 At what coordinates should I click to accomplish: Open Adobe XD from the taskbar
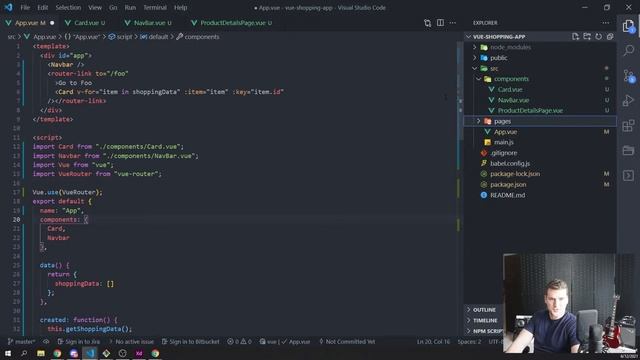point(139,353)
